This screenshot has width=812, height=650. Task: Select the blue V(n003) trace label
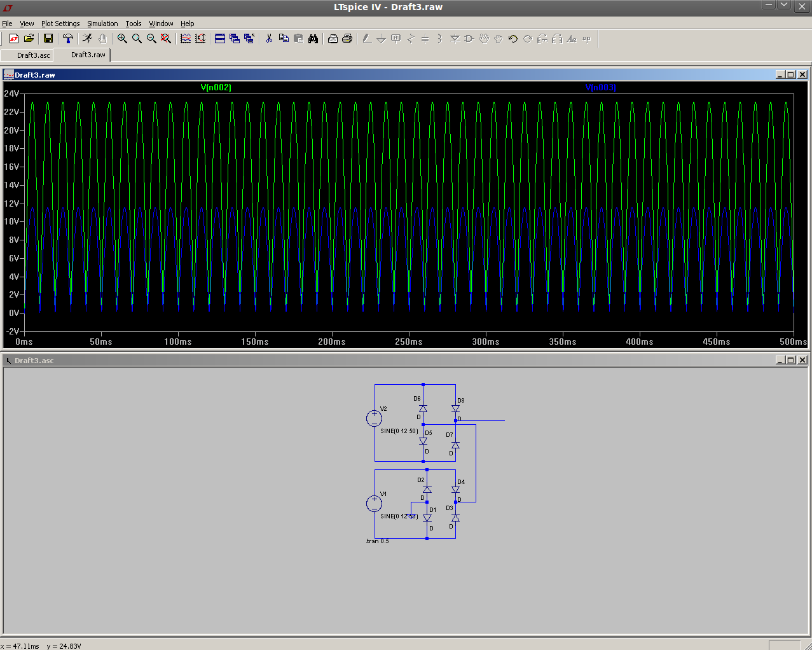pyautogui.click(x=600, y=88)
